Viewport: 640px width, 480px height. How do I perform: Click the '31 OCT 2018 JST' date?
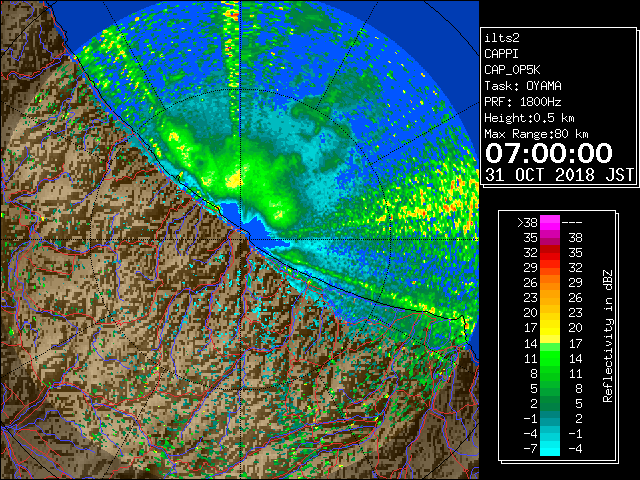[560, 175]
